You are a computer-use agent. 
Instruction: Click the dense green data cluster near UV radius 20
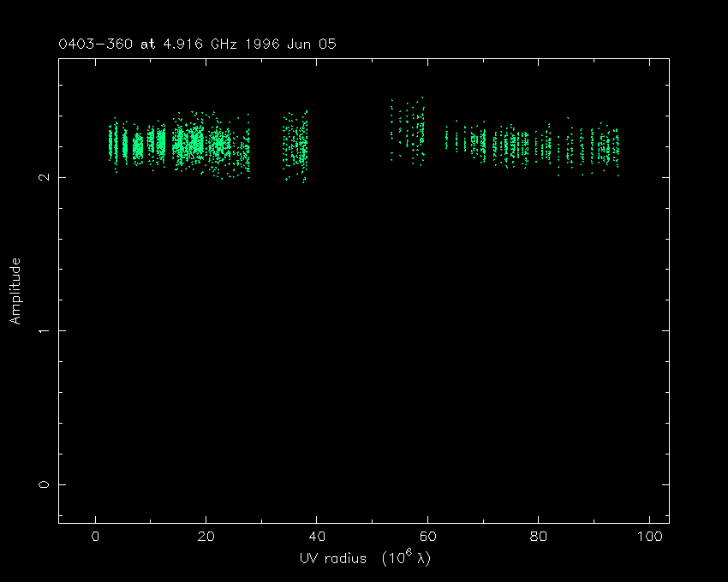[193, 142]
